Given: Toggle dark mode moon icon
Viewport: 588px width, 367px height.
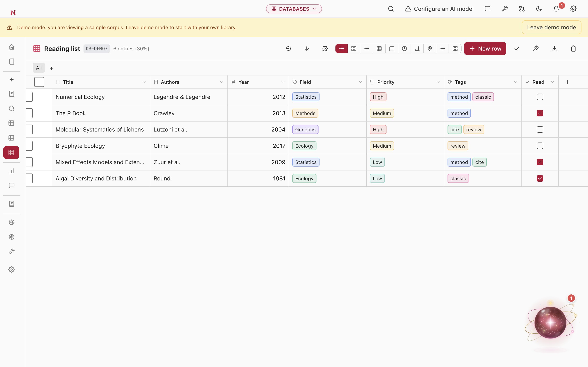Looking at the screenshot, I should click(539, 9).
